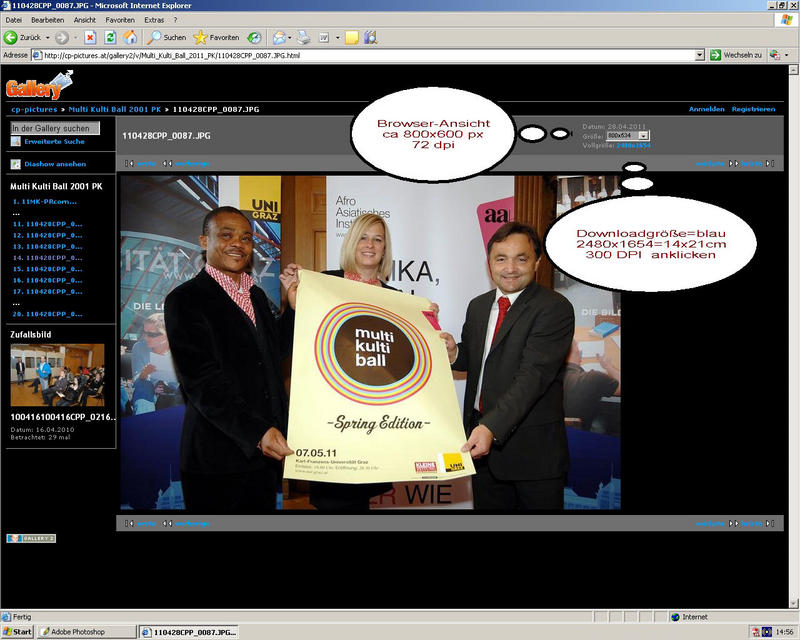The height and width of the screenshot is (640, 800).
Task: Open the Zufallsbild random image thumbnail
Action: pos(57,375)
